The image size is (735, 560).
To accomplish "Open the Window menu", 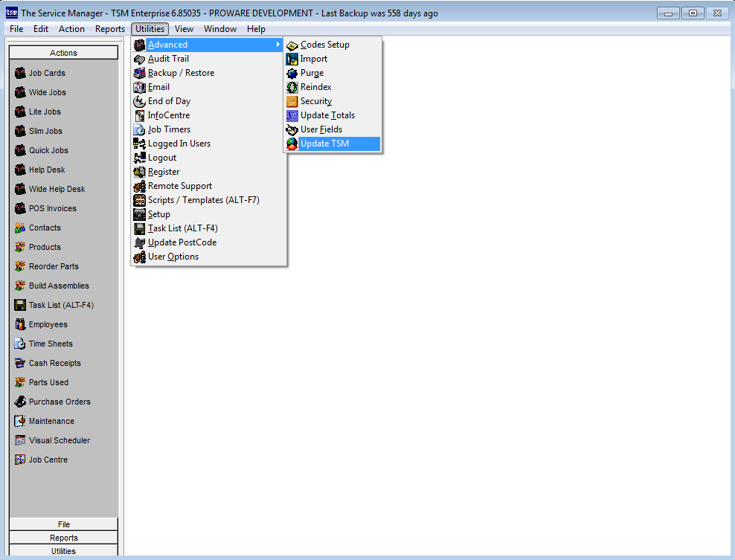I will [220, 29].
